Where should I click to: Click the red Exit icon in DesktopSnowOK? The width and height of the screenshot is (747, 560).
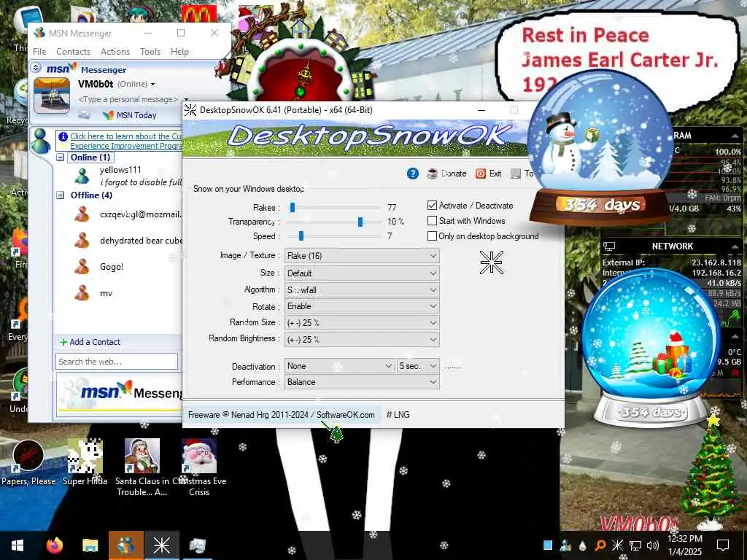[x=481, y=174]
